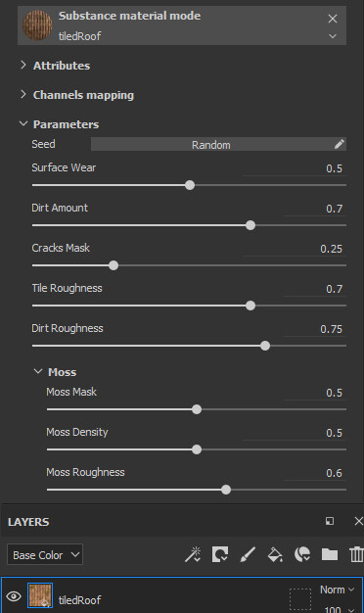Hide the tiledRoof layer with eye icon
The height and width of the screenshot is (613, 364).
click(14, 596)
